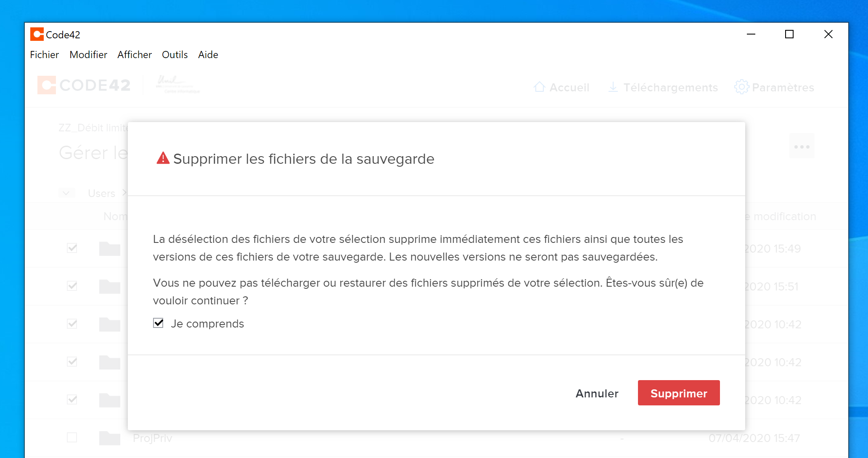
Task: Click the ProjPriv folder icon
Action: click(110, 438)
